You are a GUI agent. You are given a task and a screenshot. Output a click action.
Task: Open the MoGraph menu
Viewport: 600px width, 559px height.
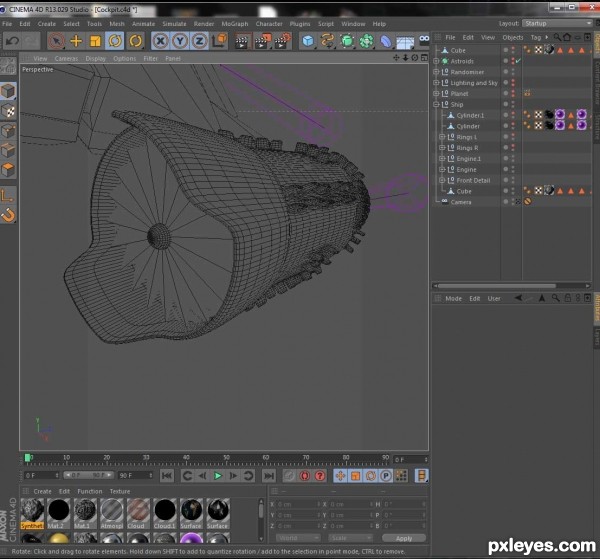[235, 24]
